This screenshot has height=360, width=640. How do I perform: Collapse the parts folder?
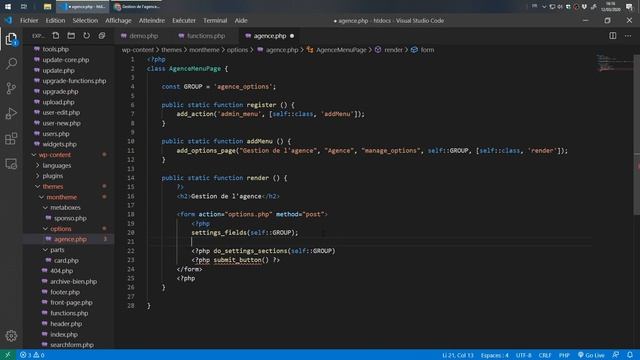coord(57,250)
